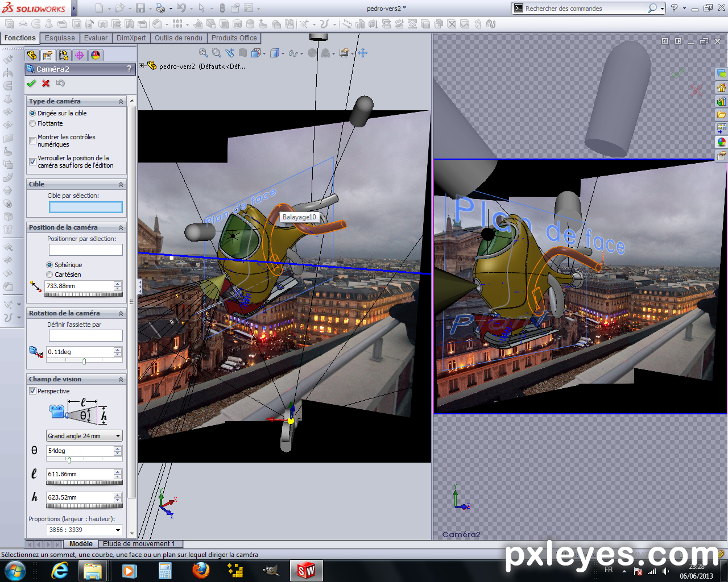This screenshot has height=582, width=728.
Task: Click search magnifier in command search
Action: tap(652, 8)
